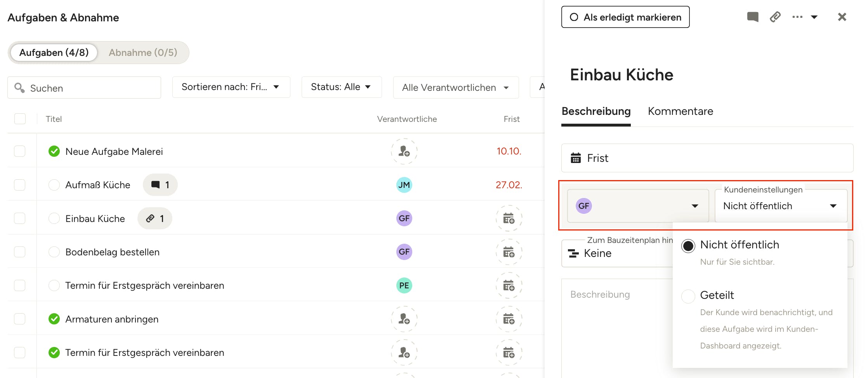Toggle the select-all checkbox in table header
The width and height of the screenshot is (868, 378).
[20, 119]
